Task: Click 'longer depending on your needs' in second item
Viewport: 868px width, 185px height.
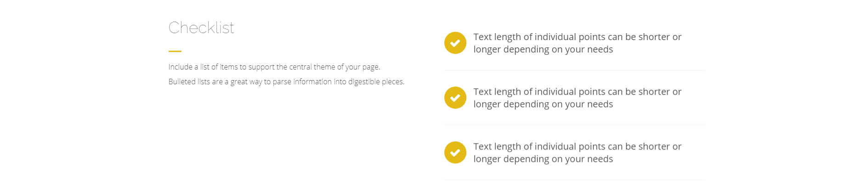Action: tap(543, 104)
